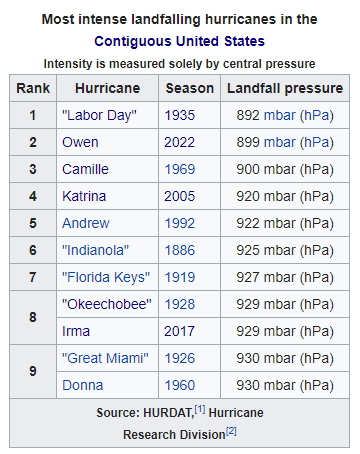Open the Andrew hurricane link
360x454 pixels.
[86, 223]
